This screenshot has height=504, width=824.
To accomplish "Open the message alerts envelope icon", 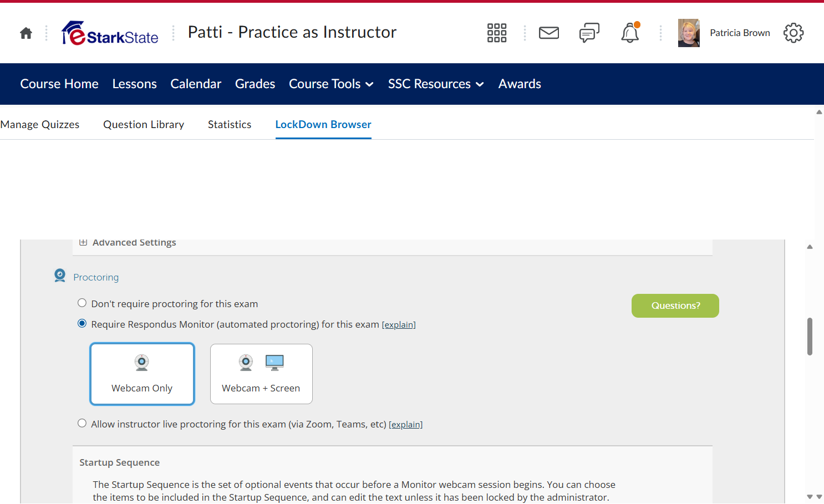I will (549, 33).
